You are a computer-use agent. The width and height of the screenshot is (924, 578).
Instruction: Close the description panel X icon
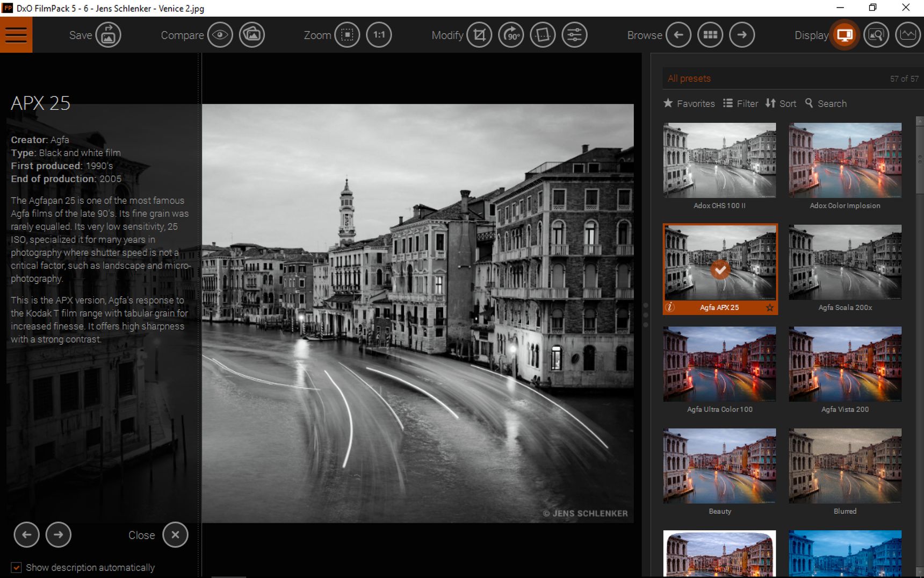tap(175, 534)
